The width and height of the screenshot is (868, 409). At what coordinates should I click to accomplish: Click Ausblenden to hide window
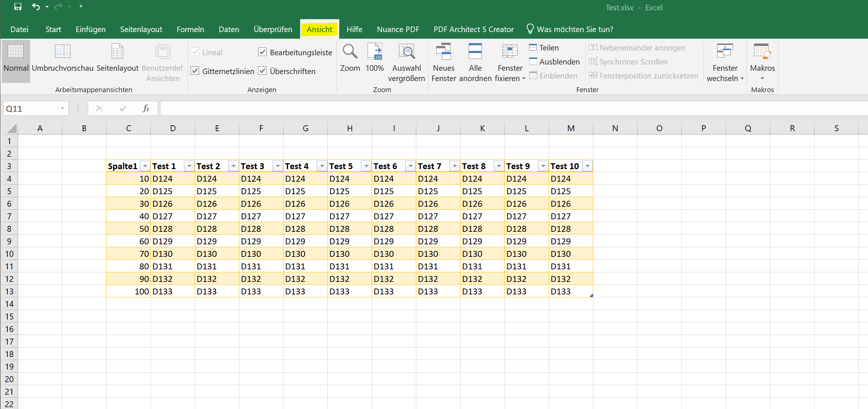tap(554, 62)
